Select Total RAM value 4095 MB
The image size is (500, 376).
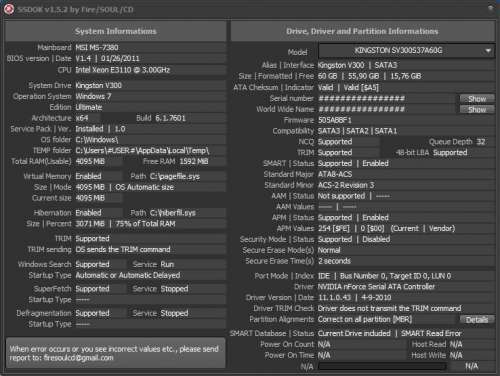coord(90,162)
